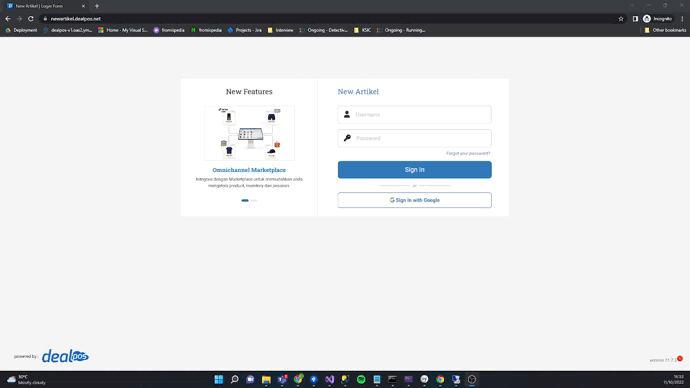Open the Projects - Jira bookmark
690x388 pixels.
[x=245, y=30]
